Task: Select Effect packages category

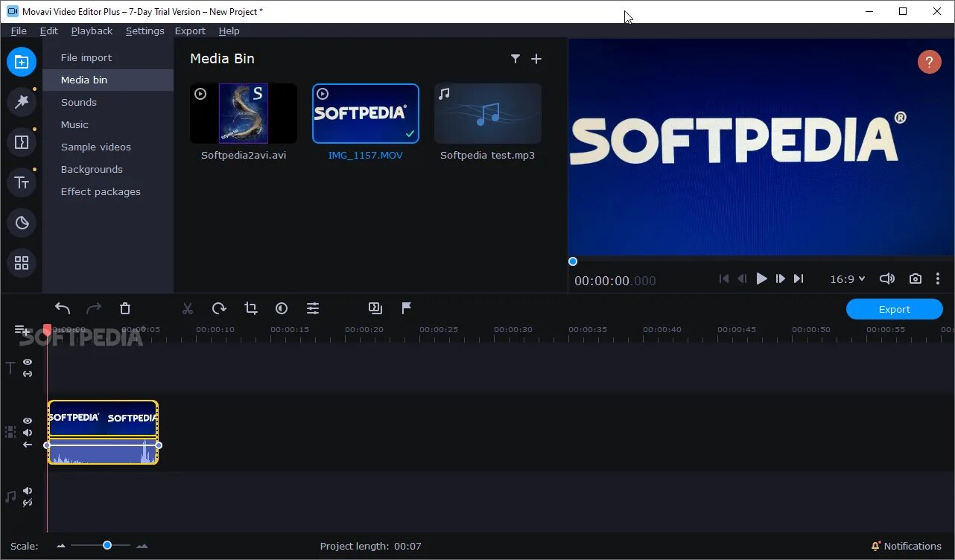Action: tap(108, 191)
